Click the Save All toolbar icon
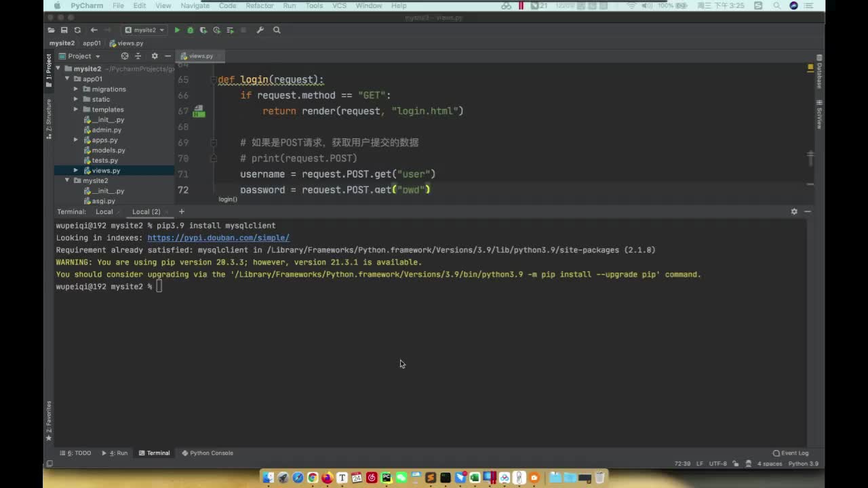This screenshot has width=868, height=488. [x=64, y=30]
